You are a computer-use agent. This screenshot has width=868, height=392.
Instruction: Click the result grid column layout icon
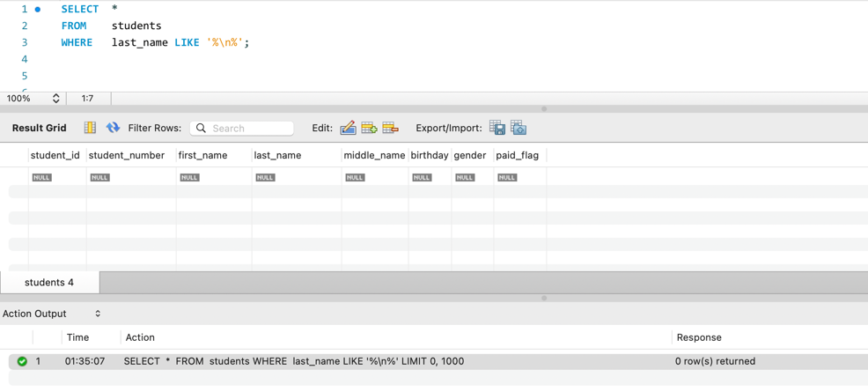[x=90, y=128]
